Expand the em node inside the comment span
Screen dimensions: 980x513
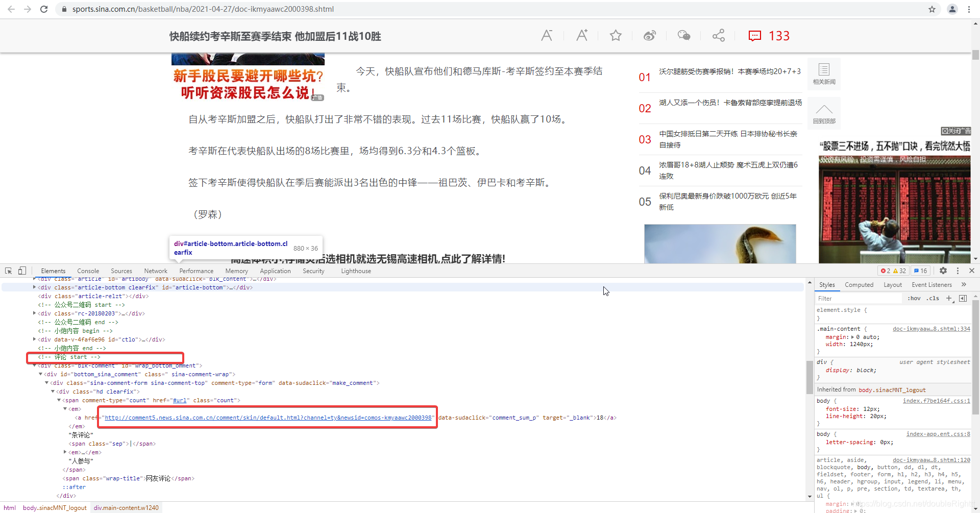[x=64, y=452]
